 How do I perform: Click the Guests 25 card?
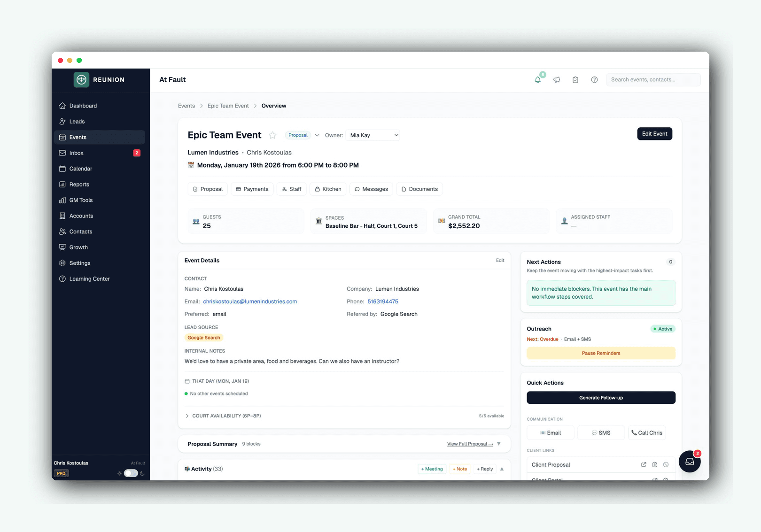tap(246, 221)
